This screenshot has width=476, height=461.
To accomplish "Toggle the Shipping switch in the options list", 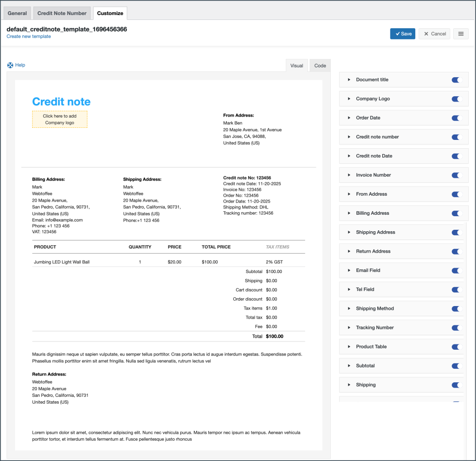I will [457, 385].
